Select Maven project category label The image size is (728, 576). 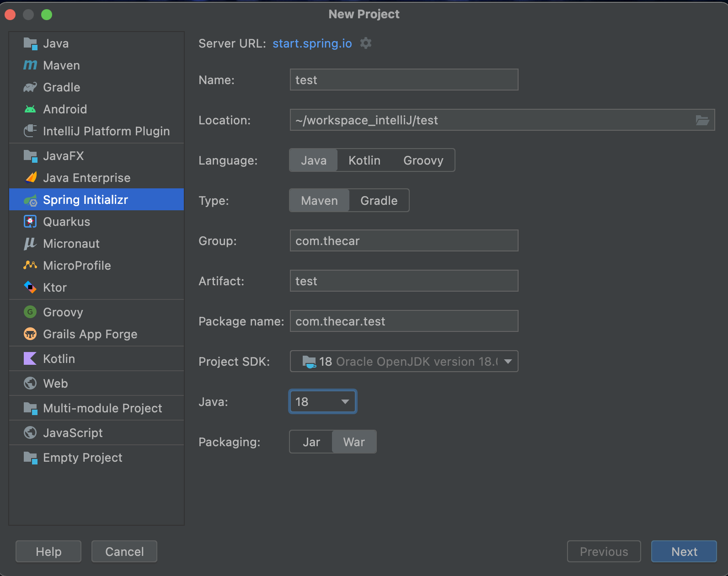[x=62, y=65]
